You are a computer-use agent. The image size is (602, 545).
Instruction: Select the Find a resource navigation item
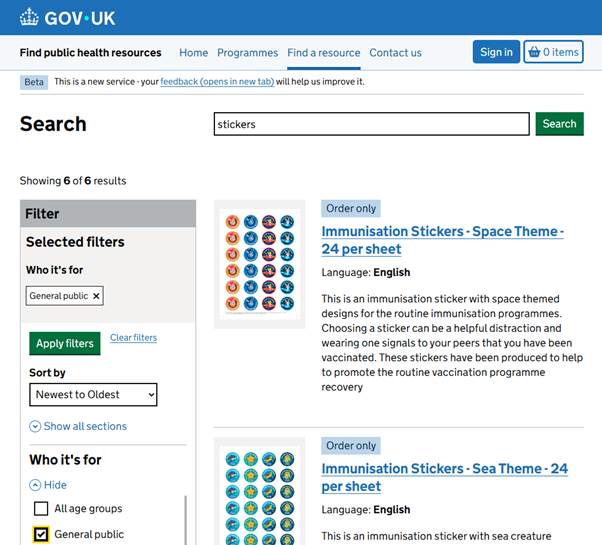(323, 53)
